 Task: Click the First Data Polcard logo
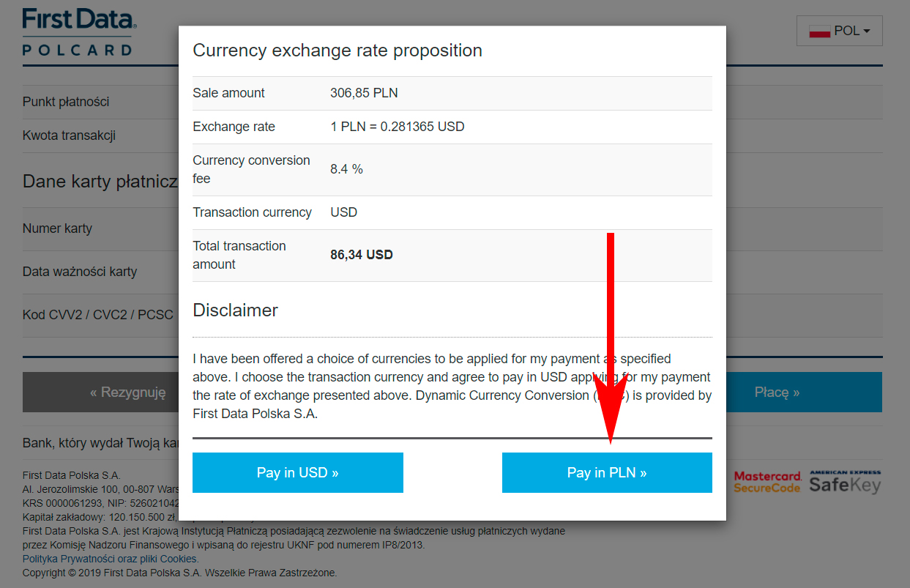click(x=78, y=31)
